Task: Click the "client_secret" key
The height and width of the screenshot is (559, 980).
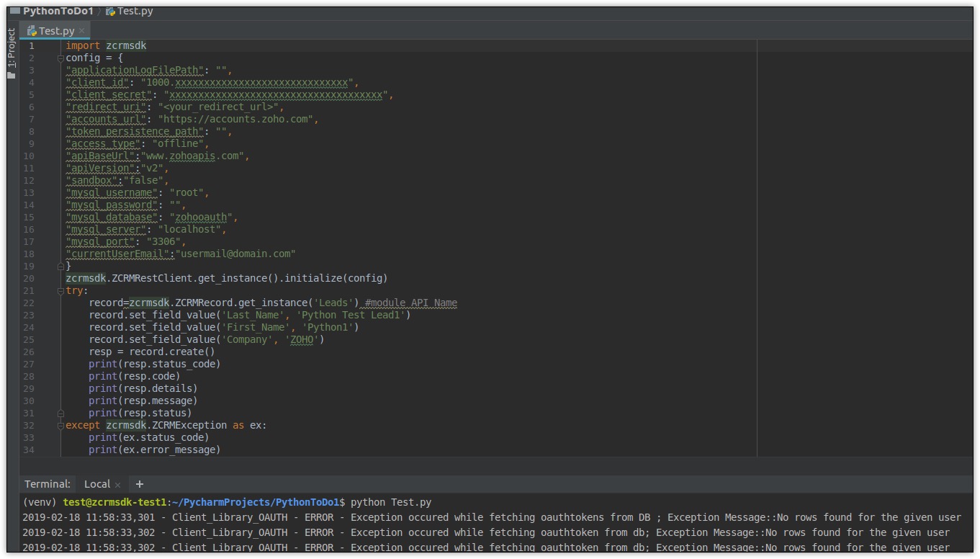Action: coord(109,94)
